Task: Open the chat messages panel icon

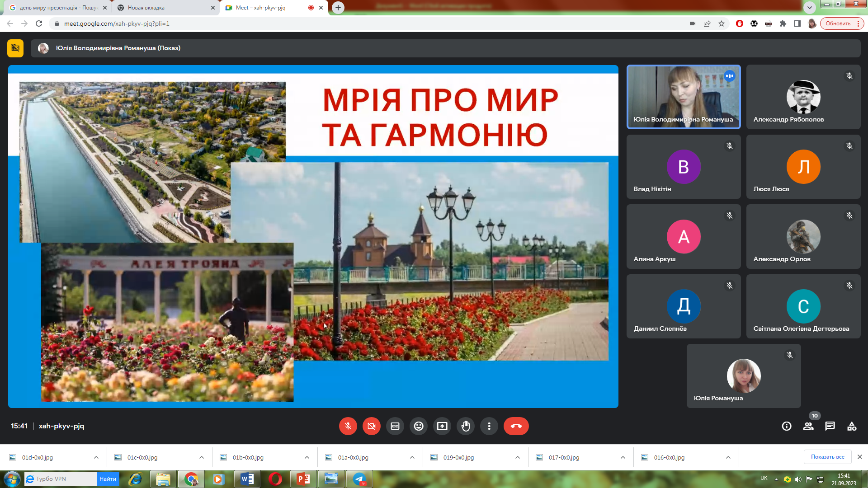Action: 830,426
